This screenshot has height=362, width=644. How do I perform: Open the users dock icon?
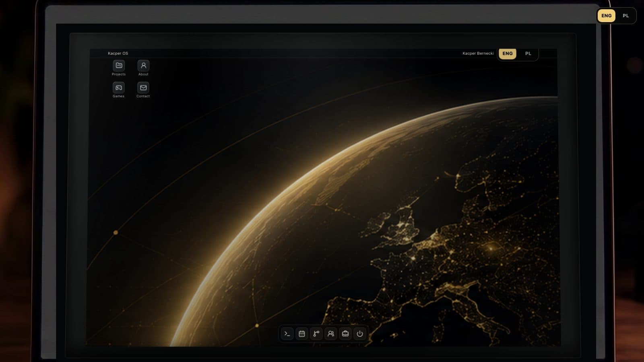[x=331, y=334]
